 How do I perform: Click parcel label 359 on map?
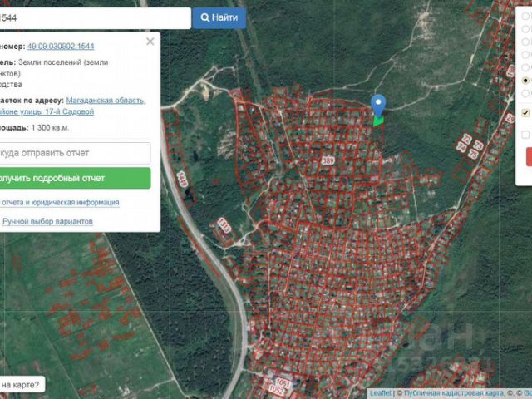328,160
